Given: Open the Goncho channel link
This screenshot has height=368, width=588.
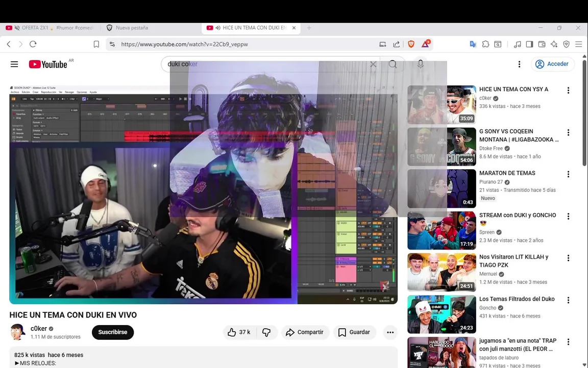Looking at the screenshot, I should coord(488,308).
